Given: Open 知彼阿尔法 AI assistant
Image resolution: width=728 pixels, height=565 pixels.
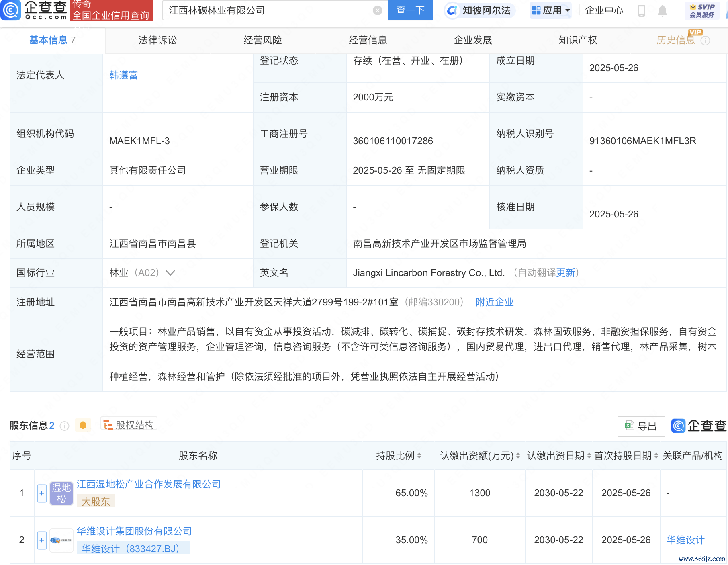Looking at the screenshot, I should point(479,10).
